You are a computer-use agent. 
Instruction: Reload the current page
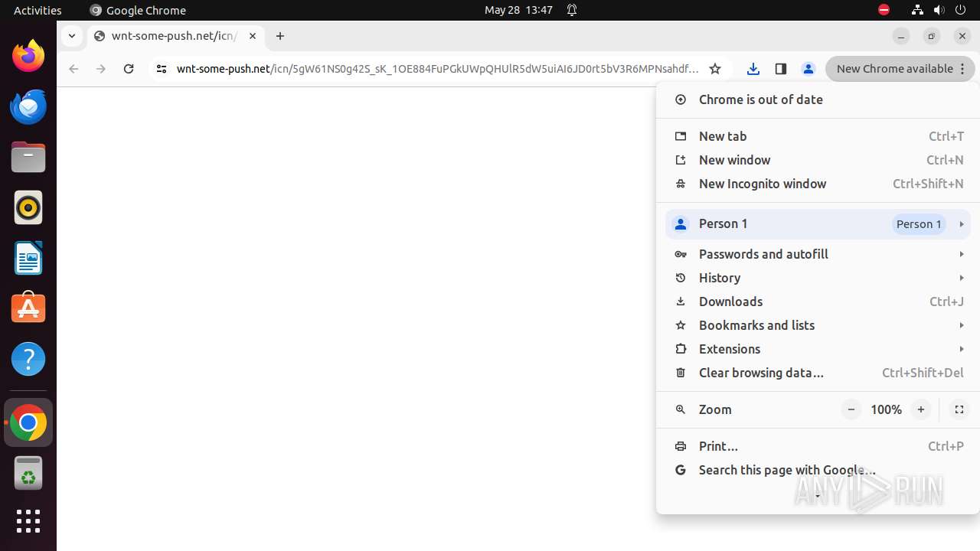point(129,69)
